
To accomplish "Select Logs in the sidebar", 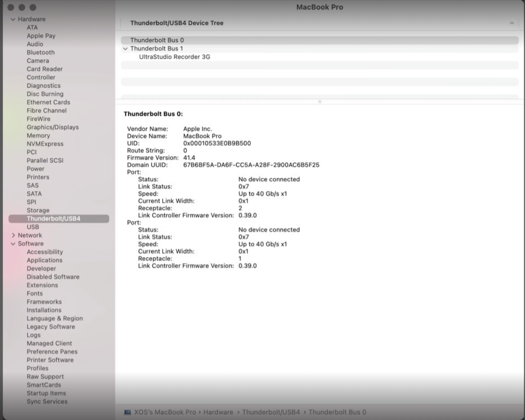I will click(33, 335).
